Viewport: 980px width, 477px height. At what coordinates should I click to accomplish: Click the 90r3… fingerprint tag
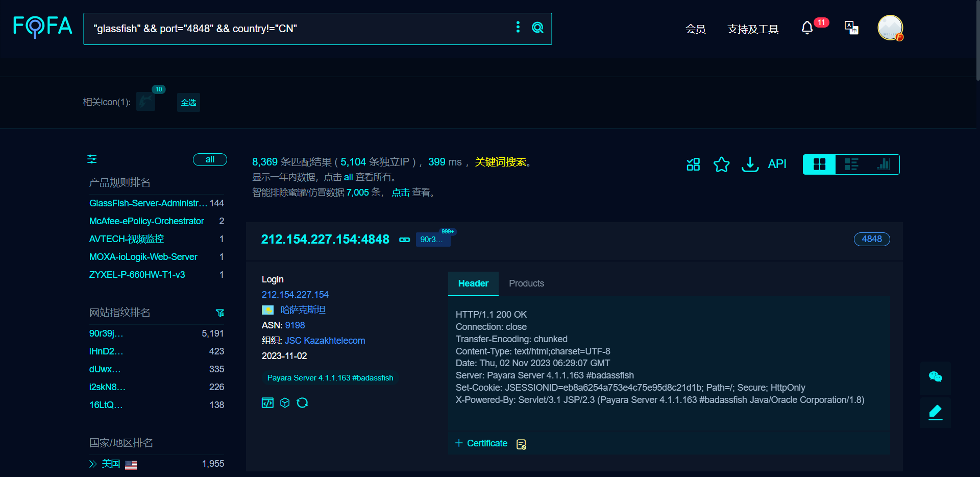pos(433,239)
